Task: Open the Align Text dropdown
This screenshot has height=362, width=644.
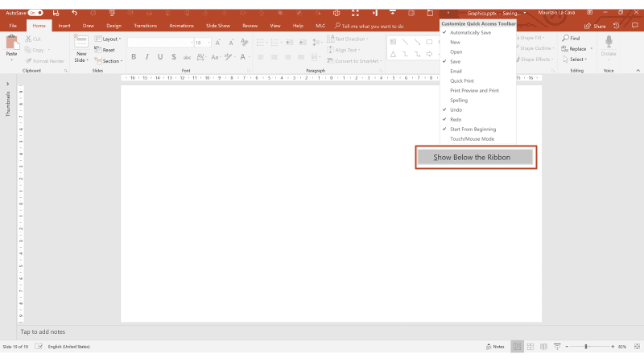Action: click(344, 50)
